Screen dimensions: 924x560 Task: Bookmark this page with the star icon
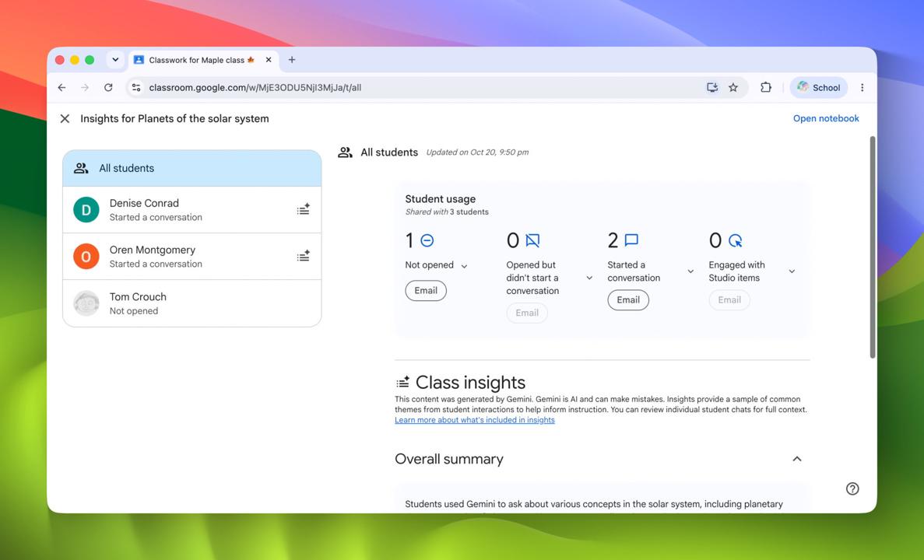point(733,87)
